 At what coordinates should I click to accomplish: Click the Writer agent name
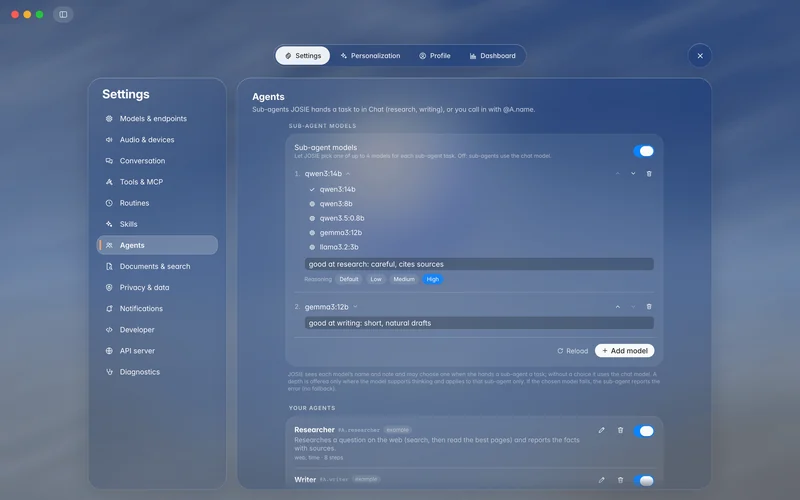tap(305, 480)
